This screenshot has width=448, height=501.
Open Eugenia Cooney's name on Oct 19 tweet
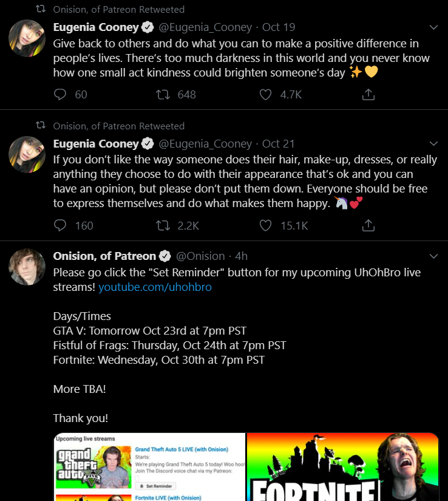click(96, 27)
